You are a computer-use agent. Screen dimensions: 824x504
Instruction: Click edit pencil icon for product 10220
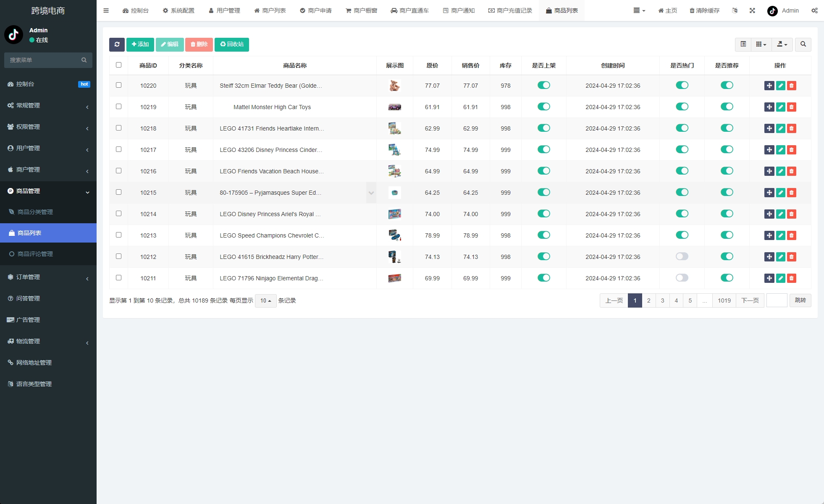[x=780, y=85]
